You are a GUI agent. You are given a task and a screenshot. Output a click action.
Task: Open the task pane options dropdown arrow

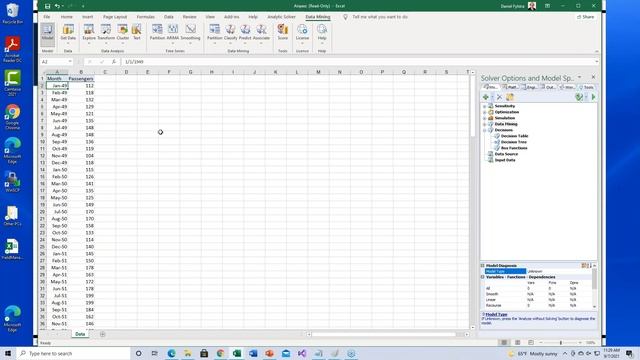tap(579, 77)
